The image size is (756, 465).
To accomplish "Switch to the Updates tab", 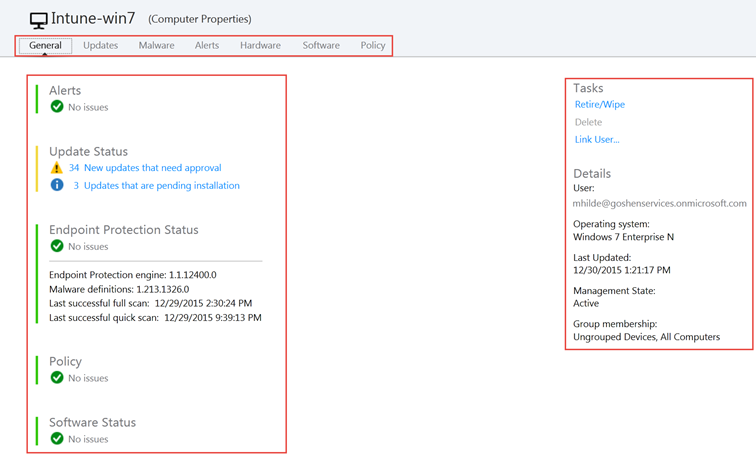I will click(x=100, y=45).
